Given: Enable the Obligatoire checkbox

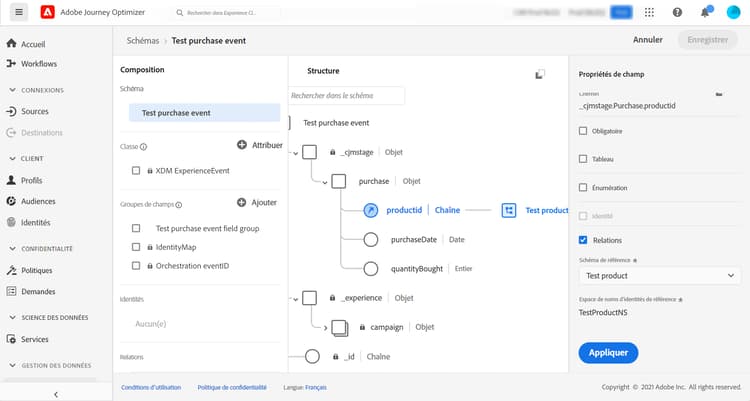Looking at the screenshot, I should point(584,130).
